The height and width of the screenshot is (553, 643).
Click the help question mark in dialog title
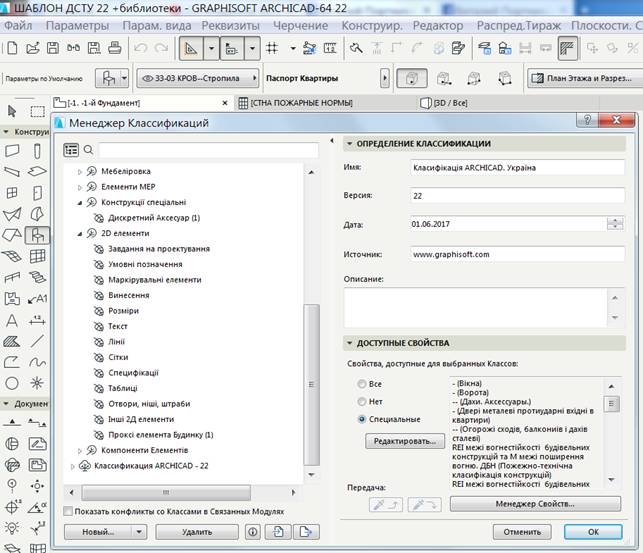[587, 120]
